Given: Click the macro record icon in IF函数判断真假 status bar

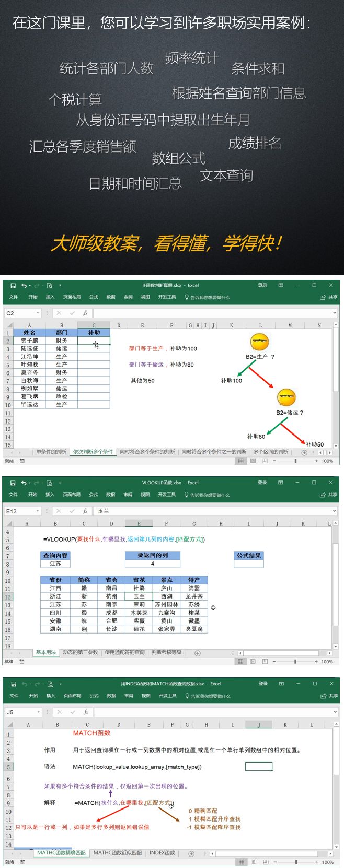Looking at the screenshot, I should coord(22,461).
